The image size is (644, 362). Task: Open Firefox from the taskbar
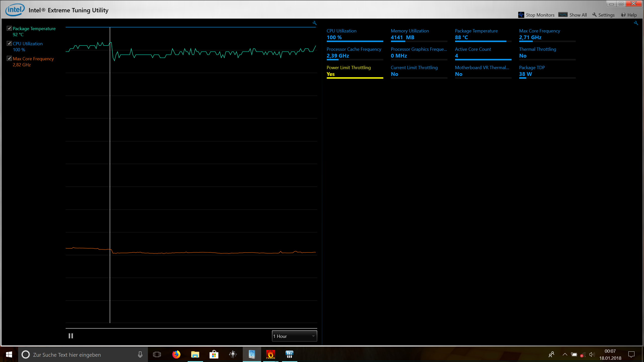coord(176,354)
